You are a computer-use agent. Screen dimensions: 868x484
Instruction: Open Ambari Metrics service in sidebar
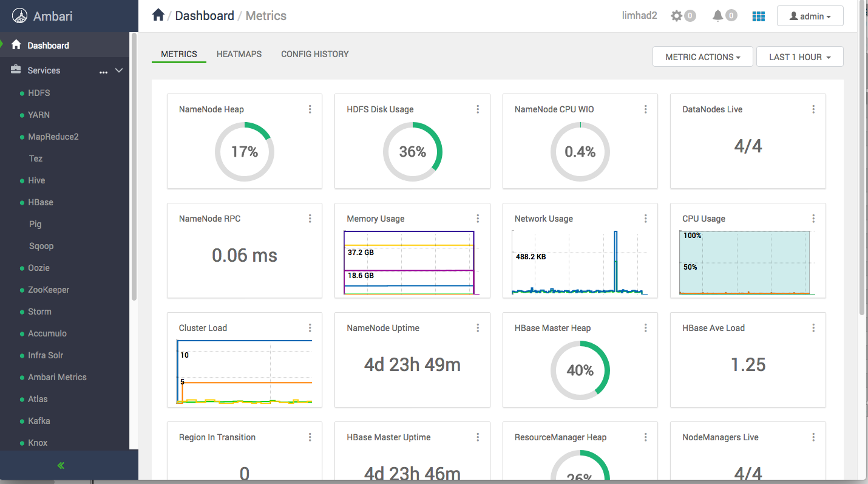pos(57,377)
